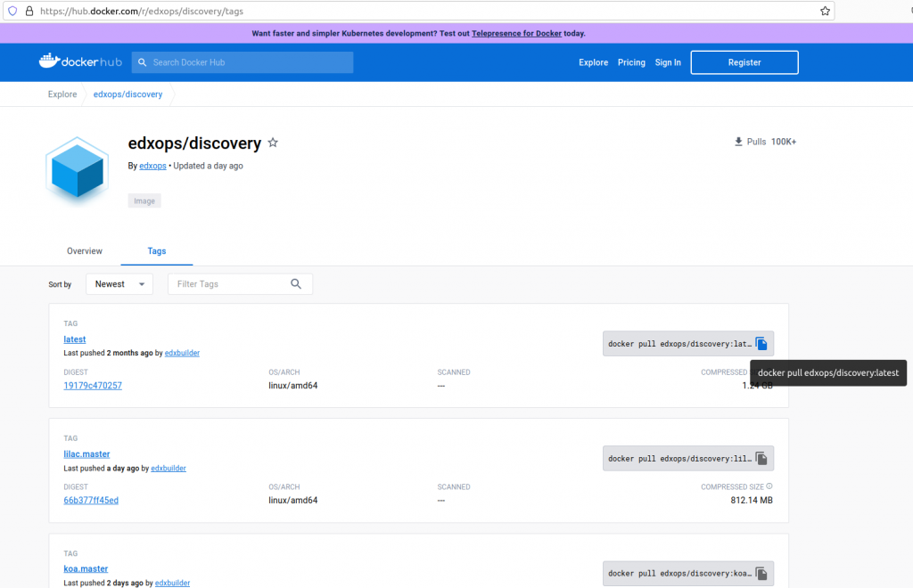The height and width of the screenshot is (588, 913).
Task: Click the compressed size info icon for lilac.master
Action: click(769, 486)
